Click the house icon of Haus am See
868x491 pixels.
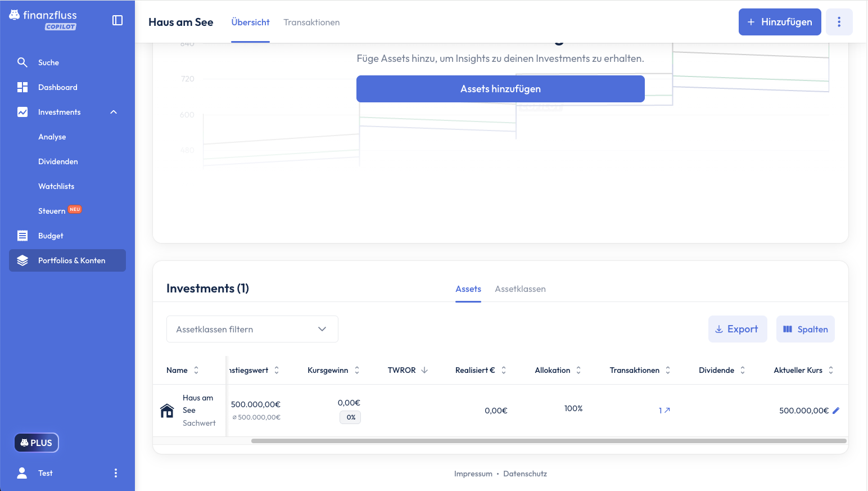(x=167, y=411)
